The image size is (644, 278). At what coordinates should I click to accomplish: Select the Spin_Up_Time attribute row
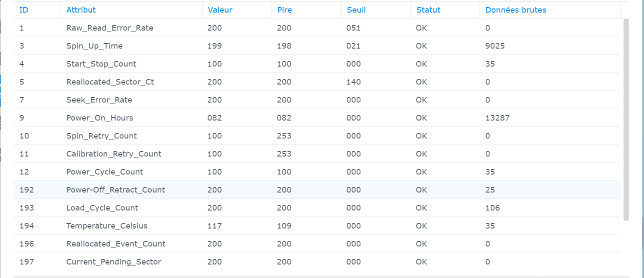coord(94,46)
